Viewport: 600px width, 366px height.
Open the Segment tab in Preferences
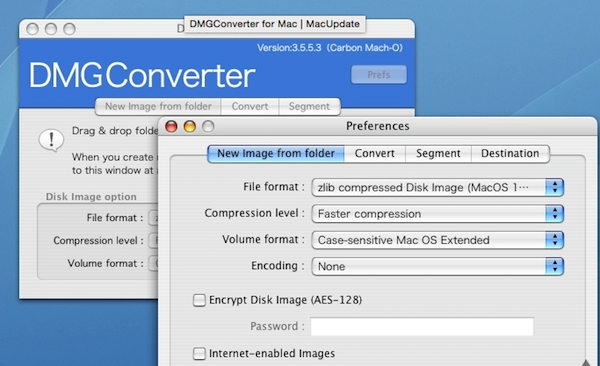pos(438,154)
